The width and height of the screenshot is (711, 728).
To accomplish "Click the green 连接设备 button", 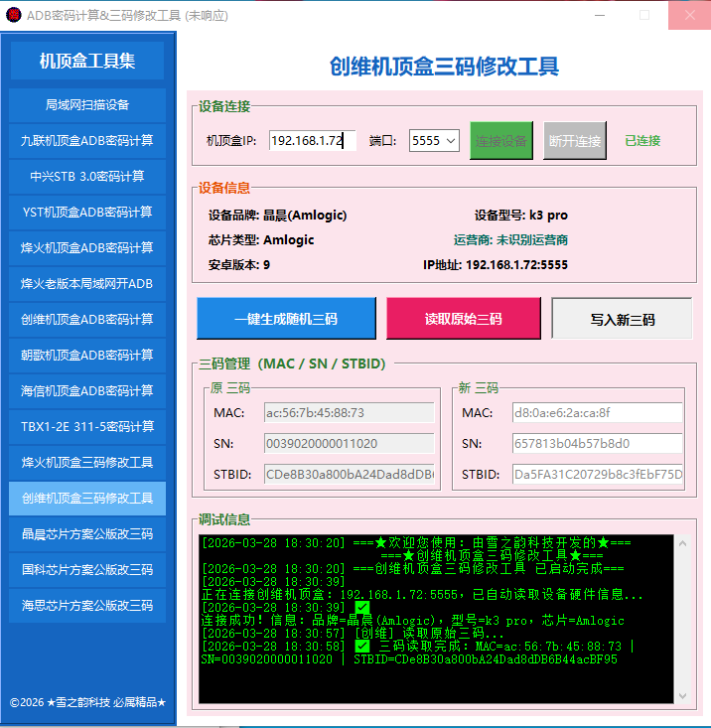I will [x=501, y=141].
